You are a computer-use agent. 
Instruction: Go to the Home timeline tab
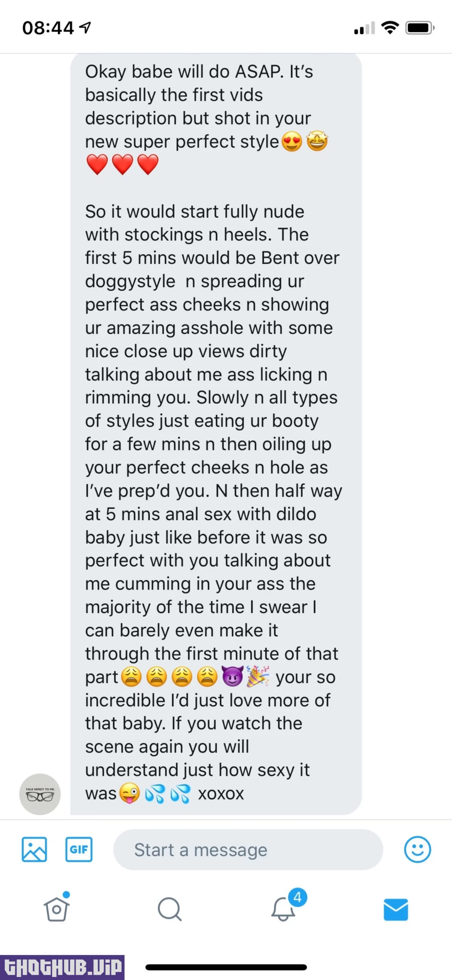click(57, 908)
